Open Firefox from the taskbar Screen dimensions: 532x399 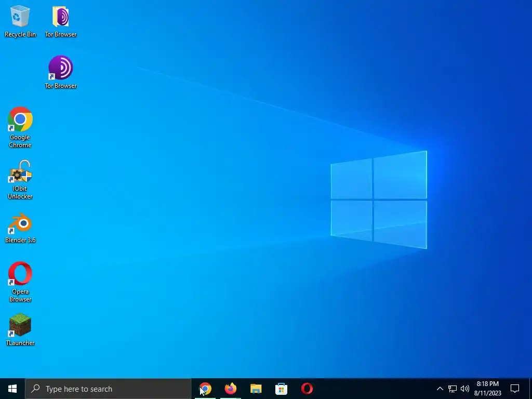click(231, 389)
